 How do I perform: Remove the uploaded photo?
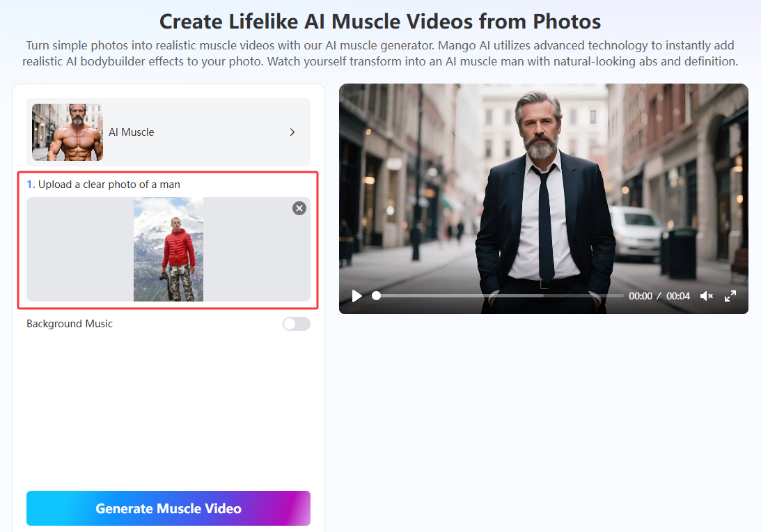[x=299, y=208]
